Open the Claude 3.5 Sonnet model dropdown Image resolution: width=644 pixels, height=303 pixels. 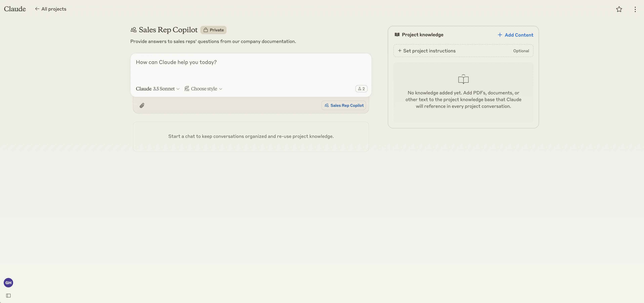click(x=157, y=89)
